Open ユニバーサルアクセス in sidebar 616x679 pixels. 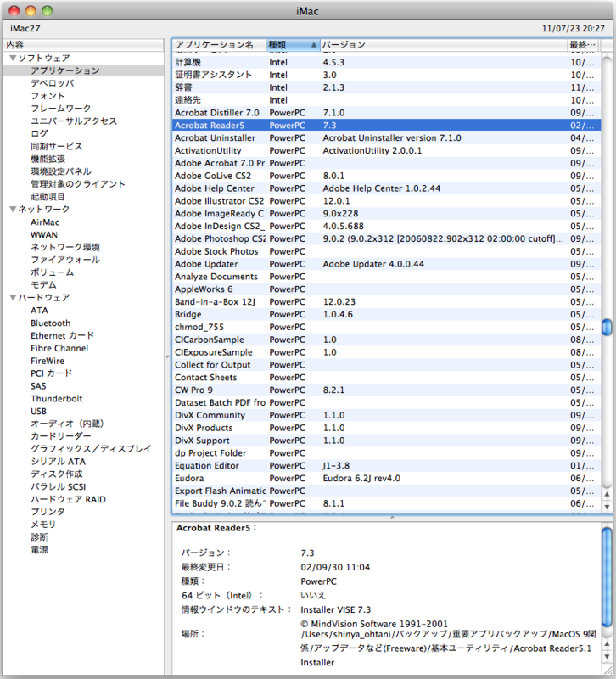[74, 121]
